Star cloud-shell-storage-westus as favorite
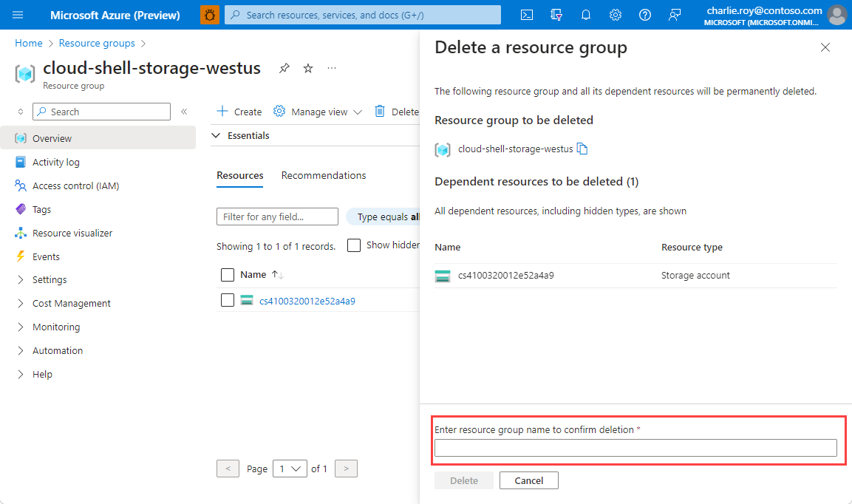Screen dimensions: 852x504 (307, 68)
